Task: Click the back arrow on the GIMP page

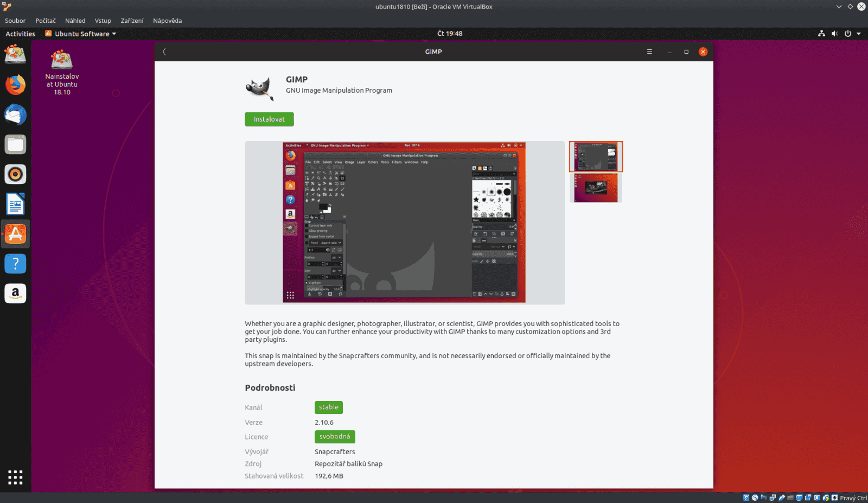Action: point(164,52)
